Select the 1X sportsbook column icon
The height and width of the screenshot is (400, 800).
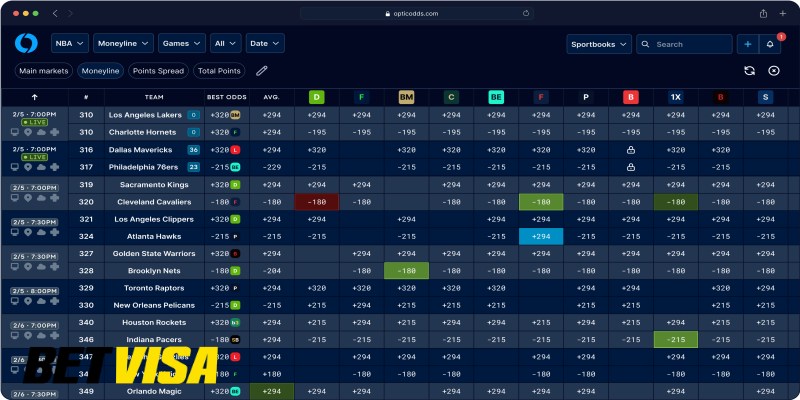pos(676,97)
